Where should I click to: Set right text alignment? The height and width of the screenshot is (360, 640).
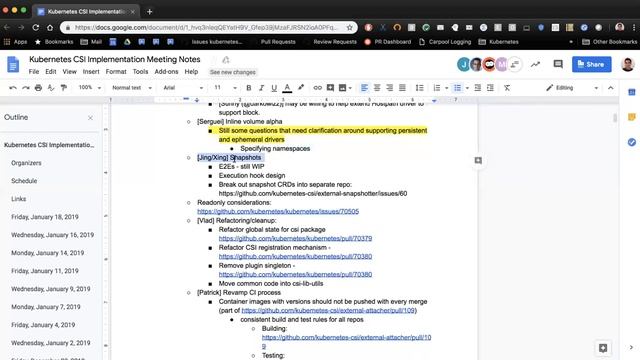click(389, 88)
